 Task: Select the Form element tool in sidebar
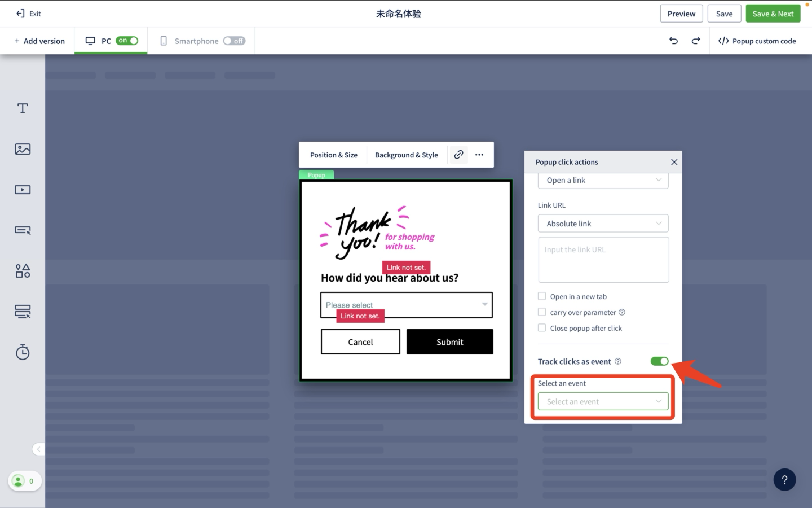tap(23, 312)
